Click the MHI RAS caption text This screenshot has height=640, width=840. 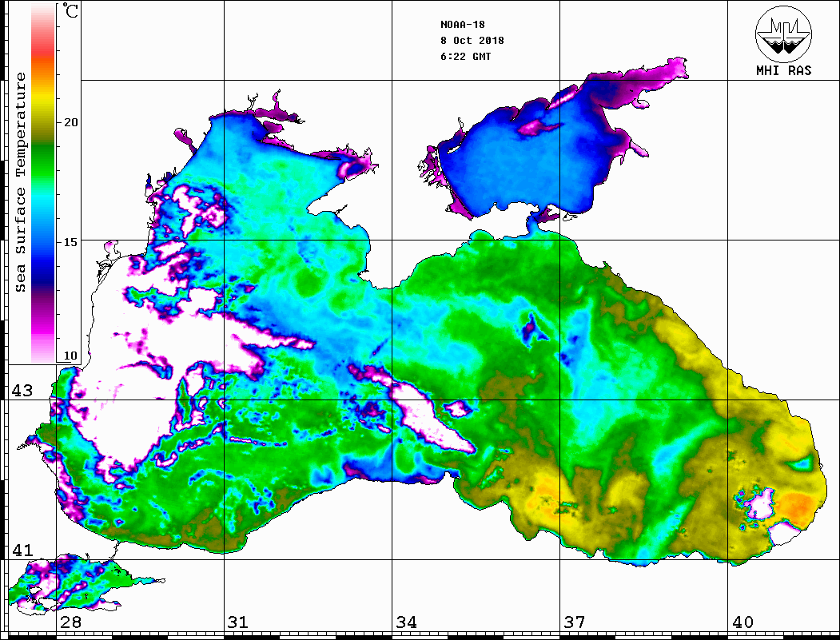(x=784, y=70)
